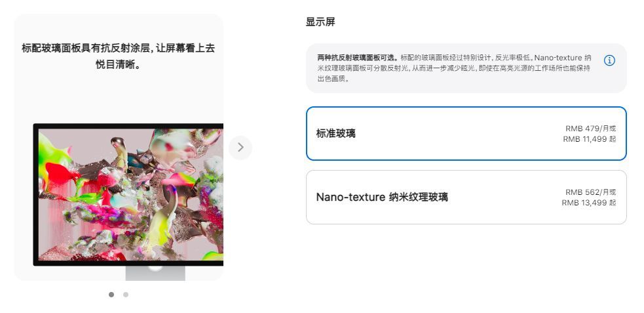Viewport: 644px width, 313px height.
Task: Choose the 标准玻璃 display option
Action: click(x=466, y=134)
